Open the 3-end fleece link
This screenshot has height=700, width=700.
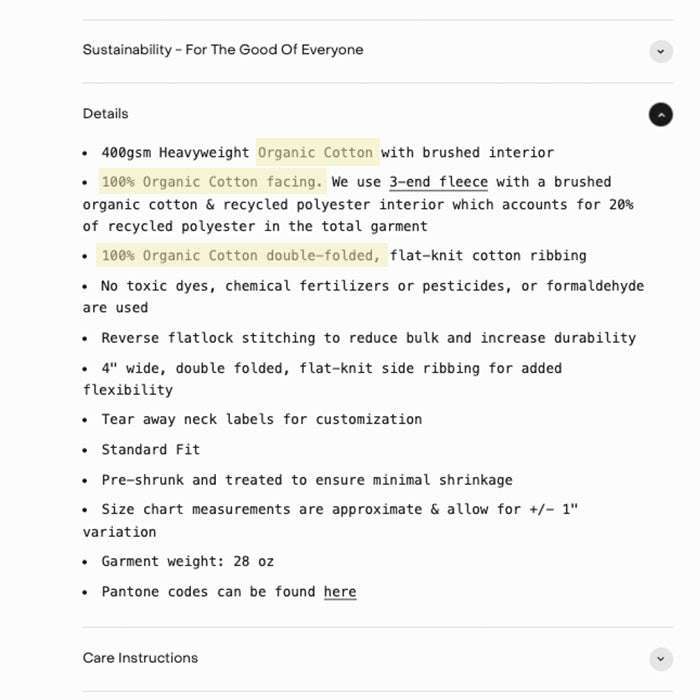pyautogui.click(x=438, y=182)
